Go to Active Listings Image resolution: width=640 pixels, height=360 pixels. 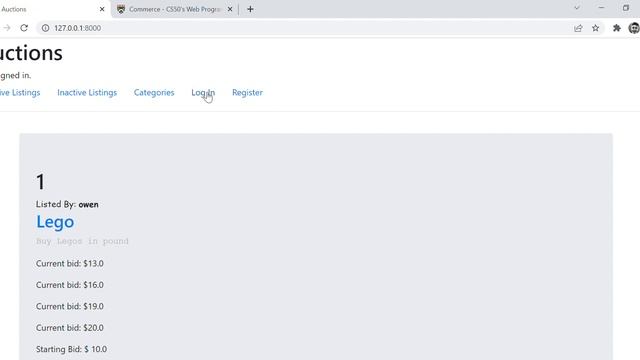(x=20, y=93)
